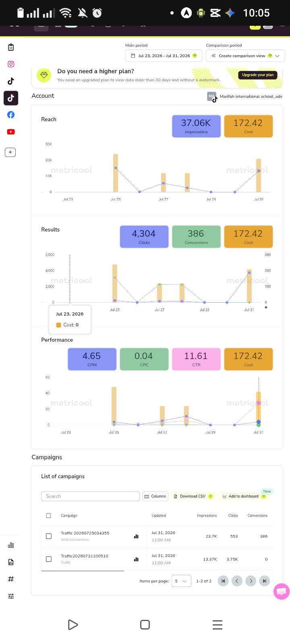The height and width of the screenshot is (644, 290).
Task: Select the highlighted TikTok Ads sidebar tab
Action: click(11, 98)
